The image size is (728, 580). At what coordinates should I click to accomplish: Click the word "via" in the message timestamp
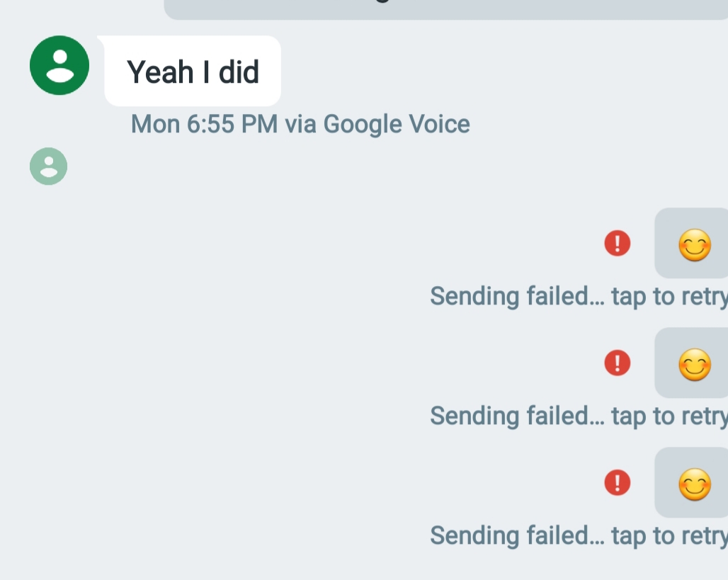(x=300, y=125)
